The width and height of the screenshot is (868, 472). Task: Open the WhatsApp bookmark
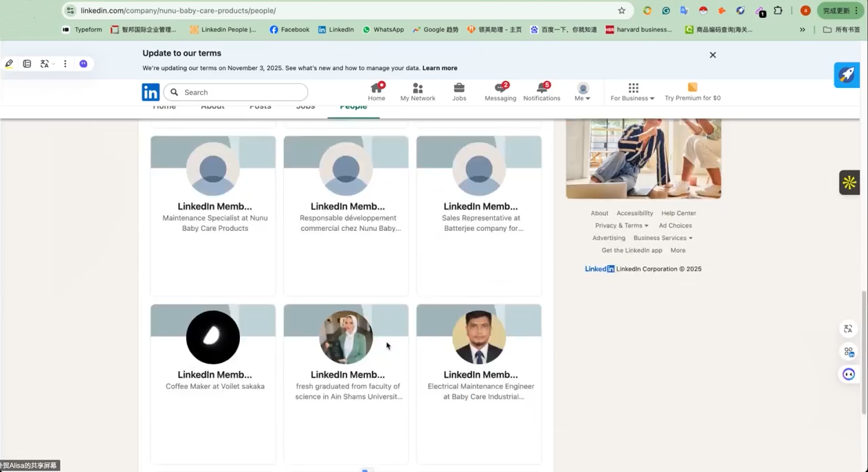coord(383,30)
